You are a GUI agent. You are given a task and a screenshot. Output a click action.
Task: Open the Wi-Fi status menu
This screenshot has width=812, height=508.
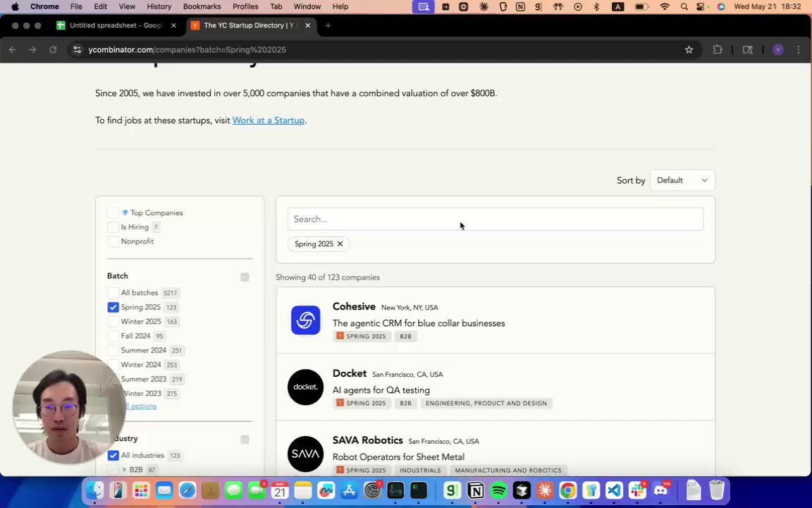[x=665, y=7]
